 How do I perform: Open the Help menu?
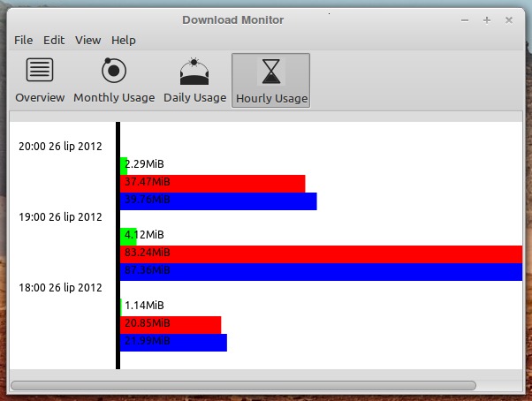(x=124, y=40)
